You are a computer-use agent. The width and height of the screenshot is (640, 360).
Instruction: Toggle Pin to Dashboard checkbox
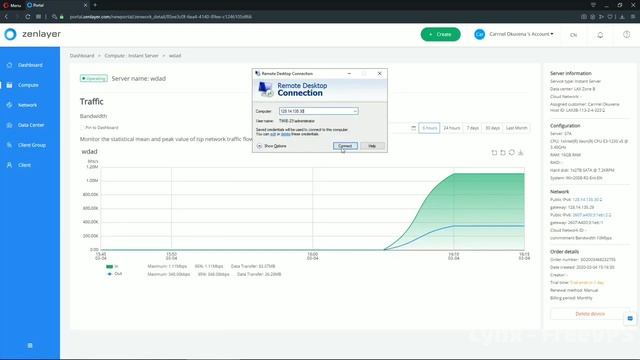pyautogui.click(x=82, y=128)
